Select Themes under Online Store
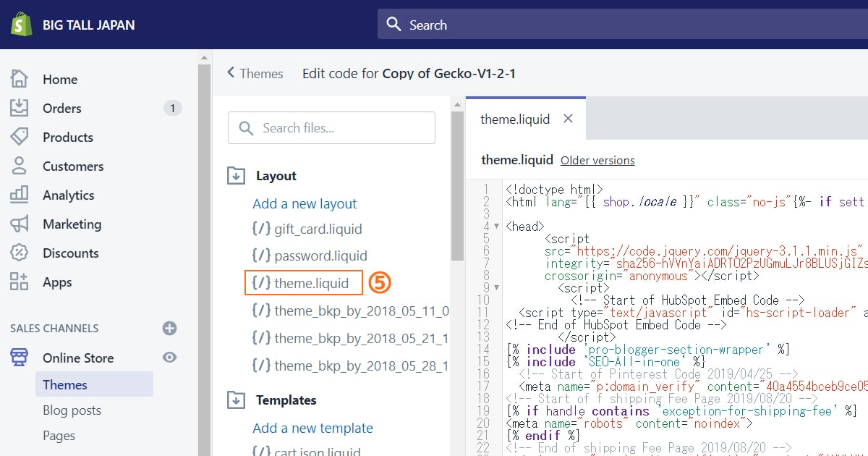The image size is (868, 456). [94, 384]
